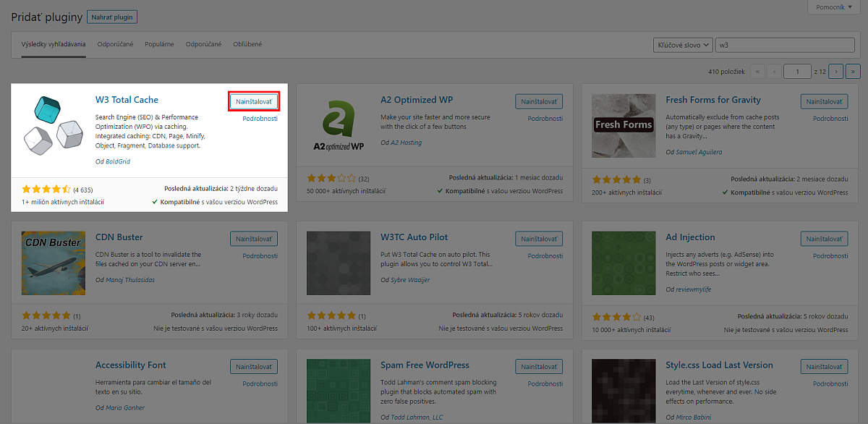
Task: Open the Fresh Forms for Gravity title link
Action: pos(713,100)
